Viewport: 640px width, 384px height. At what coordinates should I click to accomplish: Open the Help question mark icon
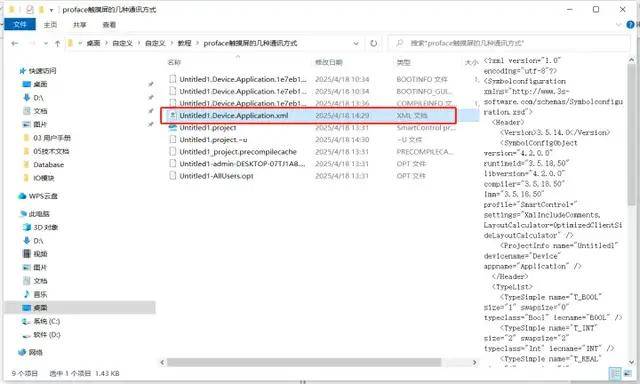tap(631, 25)
